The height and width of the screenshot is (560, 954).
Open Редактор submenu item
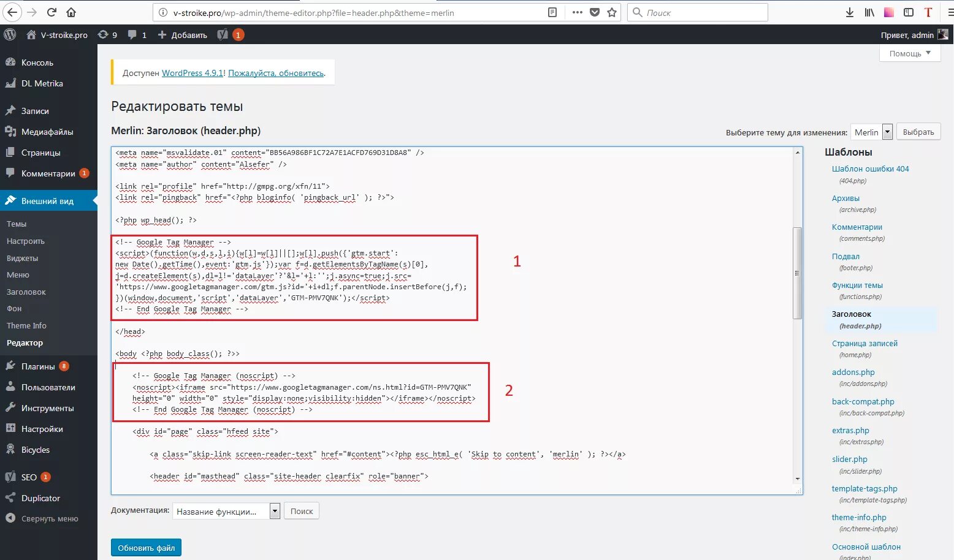click(x=25, y=343)
